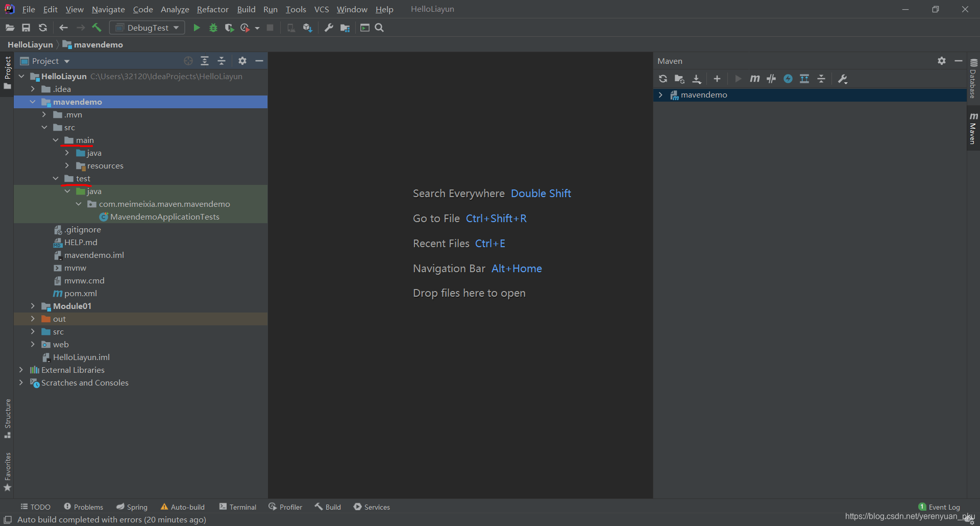The height and width of the screenshot is (526, 980).
Task: Click Select Opened File locate icon
Action: click(x=188, y=61)
